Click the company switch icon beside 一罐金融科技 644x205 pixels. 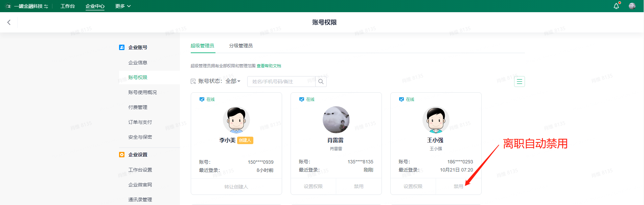click(46, 6)
